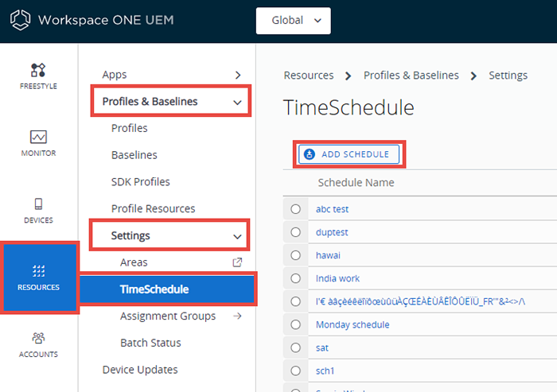Open Areas in the Settings submenu
Screen dimensions: 557x392
click(134, 262)
